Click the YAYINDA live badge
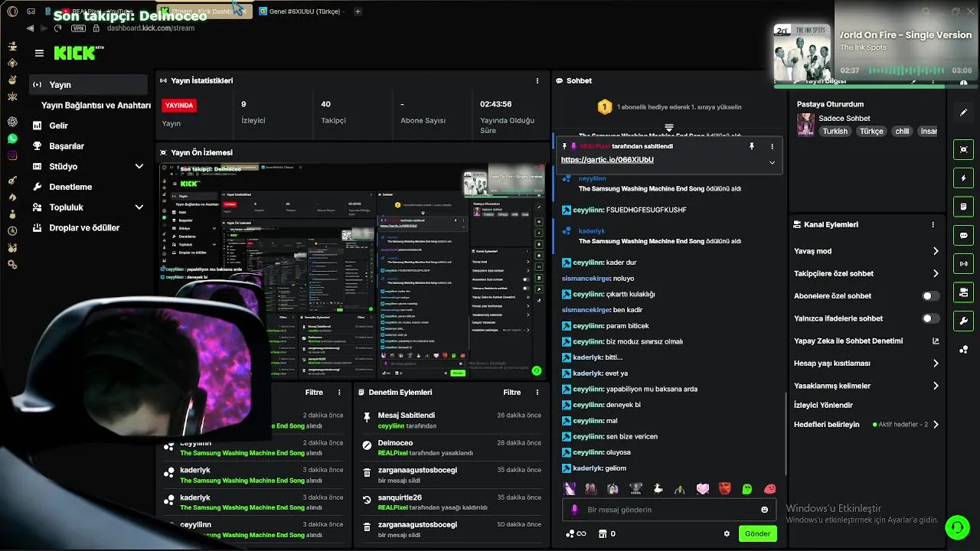The image size is (980, 551). [x=179, y=106]
